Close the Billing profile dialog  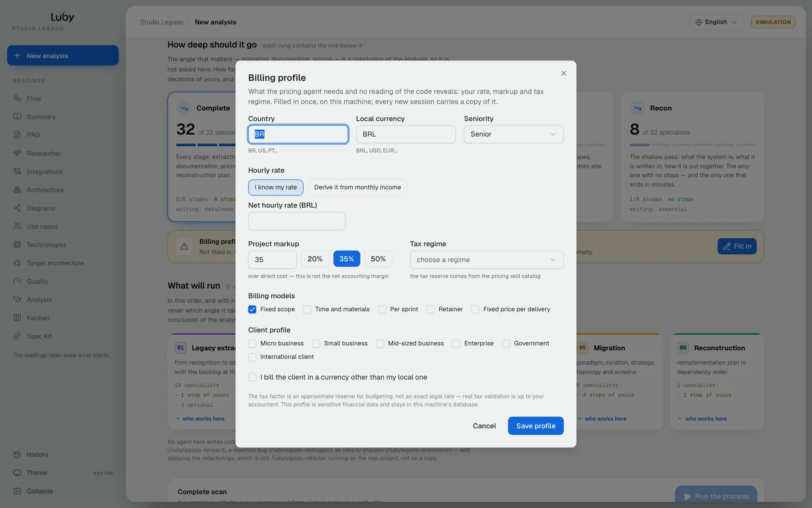pos(564,73)
